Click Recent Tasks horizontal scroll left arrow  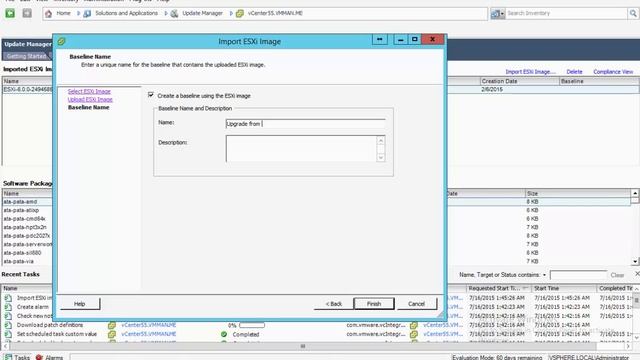(x=5, y=346)
